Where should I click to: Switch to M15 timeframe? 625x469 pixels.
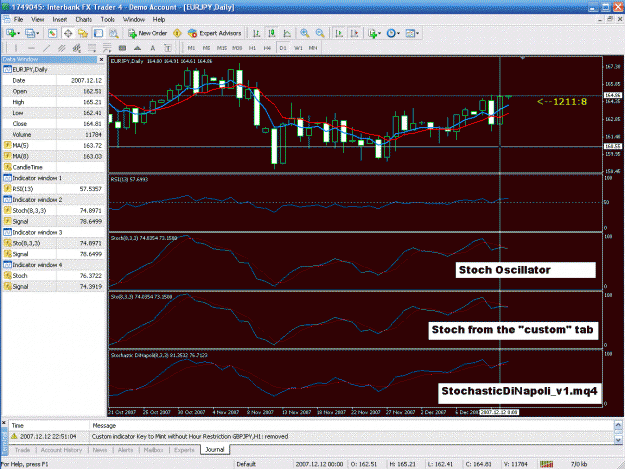pyautogui.click(x=222, y=48)
